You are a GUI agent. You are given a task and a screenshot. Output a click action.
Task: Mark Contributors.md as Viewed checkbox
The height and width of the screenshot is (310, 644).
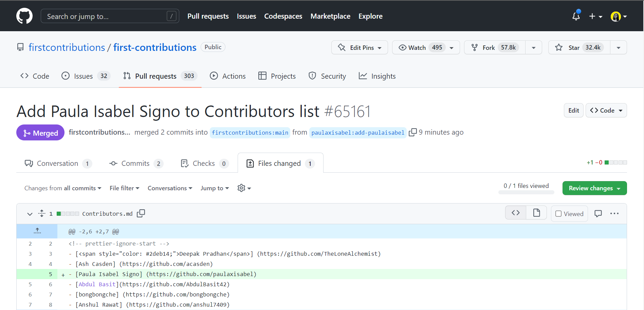tap(558, 214)
